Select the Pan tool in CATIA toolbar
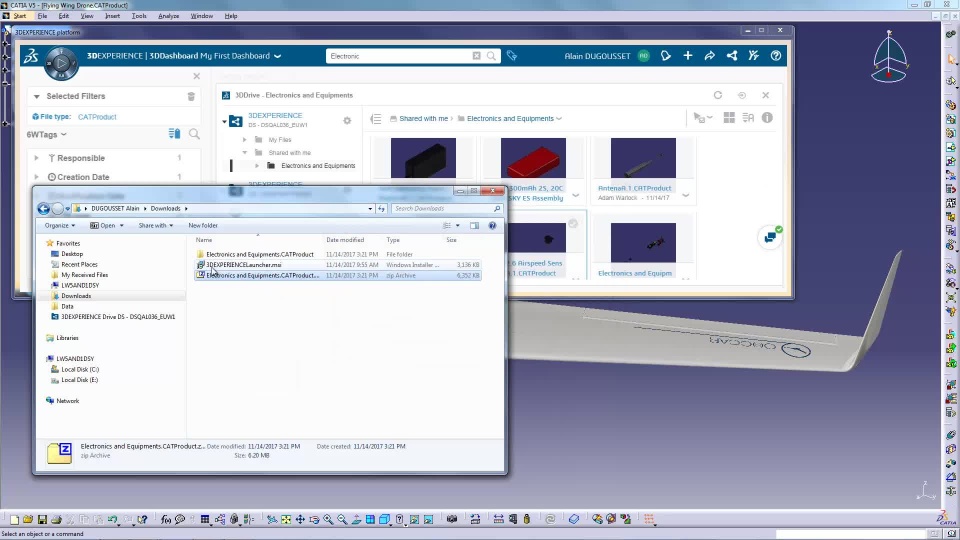The width and height of the screenshot is (960, 540). pyautogui.click(x=300, y=519)
